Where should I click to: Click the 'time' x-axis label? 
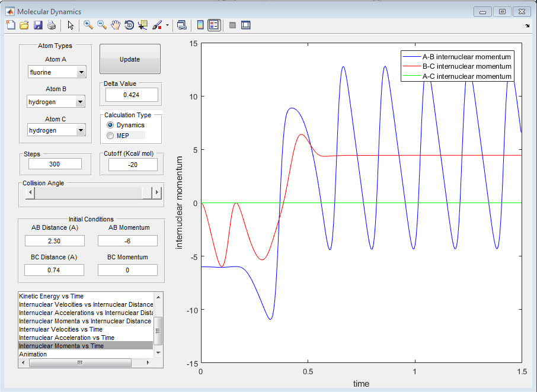(x=361, y=384)
